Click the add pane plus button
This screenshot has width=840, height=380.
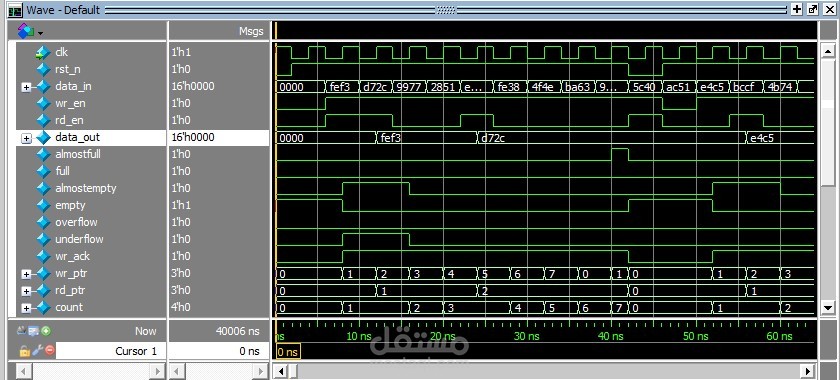pos(797,9)
